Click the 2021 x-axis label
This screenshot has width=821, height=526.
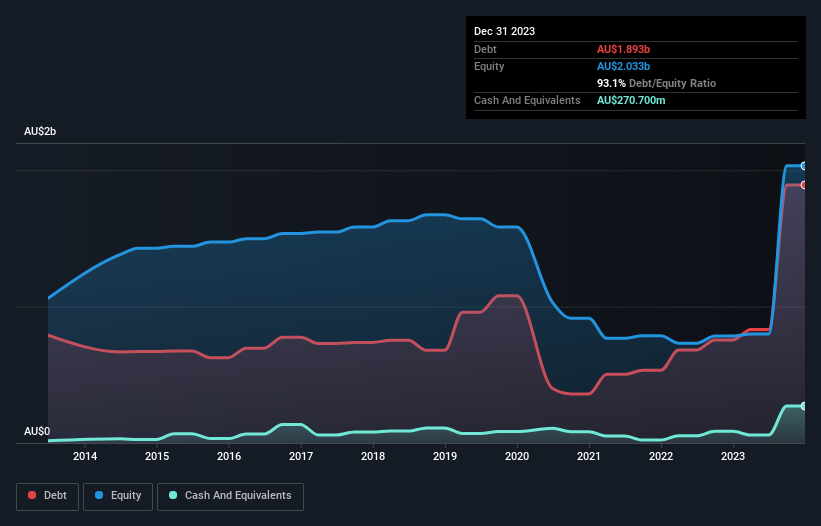[589, 456]
